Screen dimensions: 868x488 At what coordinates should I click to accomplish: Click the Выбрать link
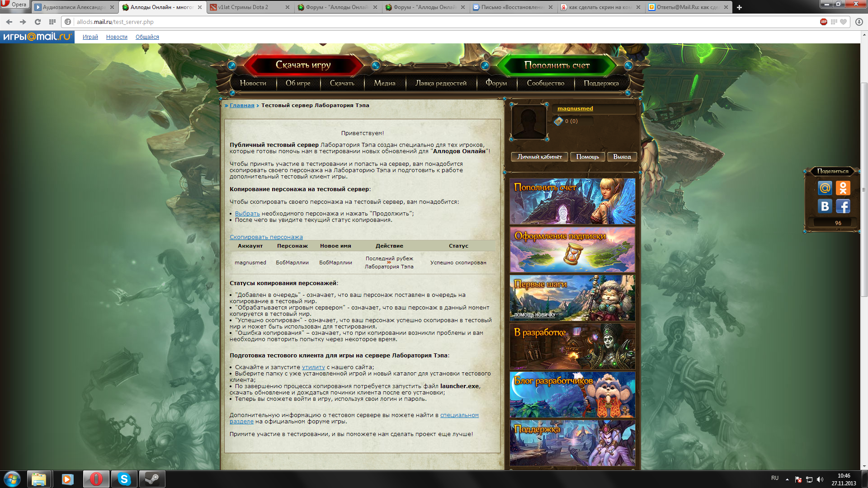click(247, 214)
